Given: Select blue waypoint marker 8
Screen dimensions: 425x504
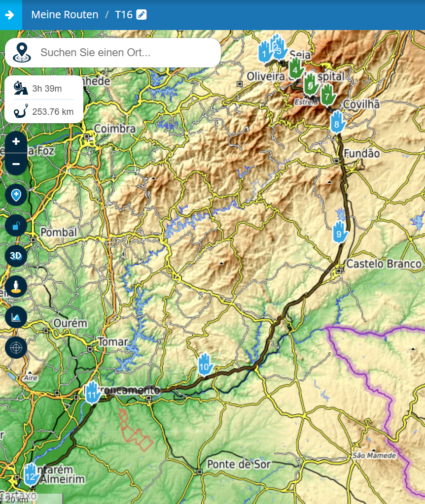Looking at the screenshot, I should coord(337,122).
